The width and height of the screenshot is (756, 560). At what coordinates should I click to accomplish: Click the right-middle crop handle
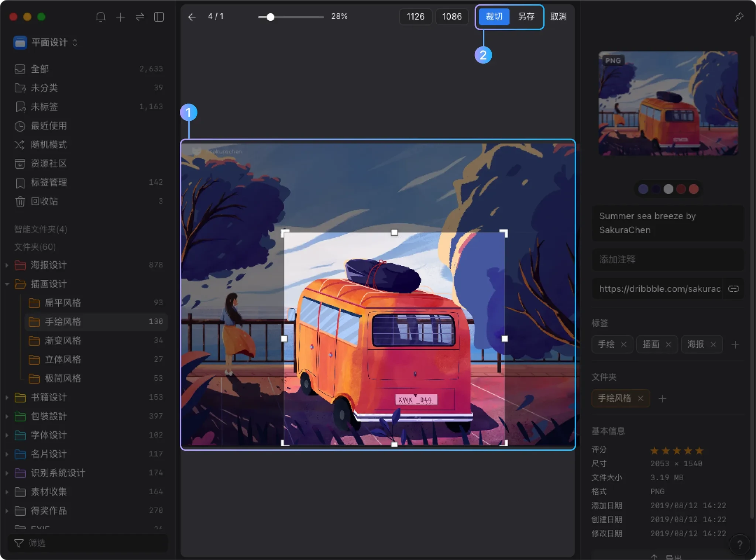click(505, 339)
